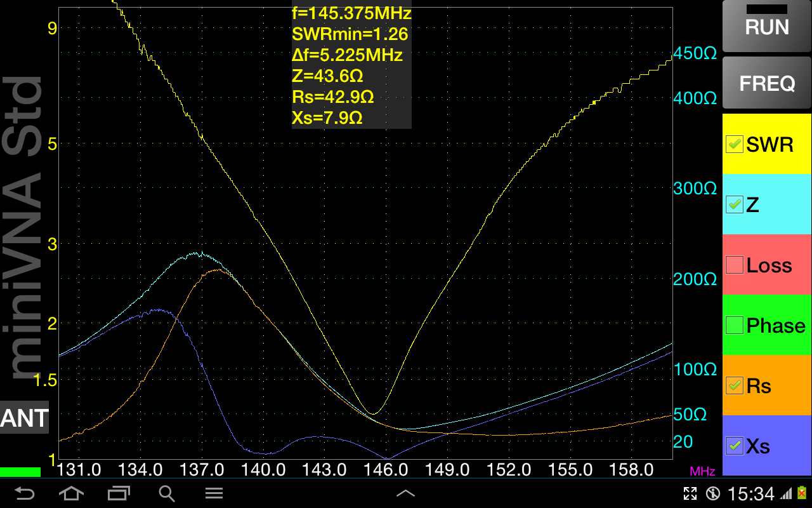Tap the circular status icon beside the clock
This screenshot has height=508, width=812.
point(713,493)
